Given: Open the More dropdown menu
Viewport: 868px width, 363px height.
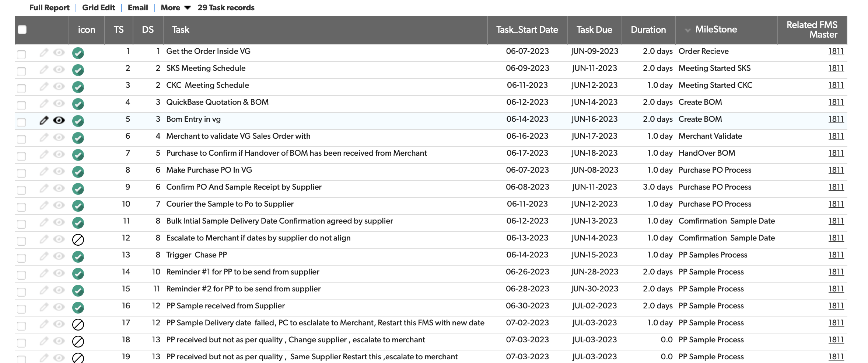Looking at the screenshot, I should tap(175, 8).
